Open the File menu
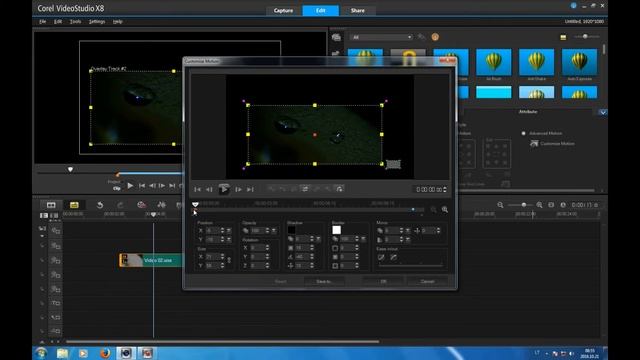The width and height of the screenshot is (640, 360). (42, 22)
